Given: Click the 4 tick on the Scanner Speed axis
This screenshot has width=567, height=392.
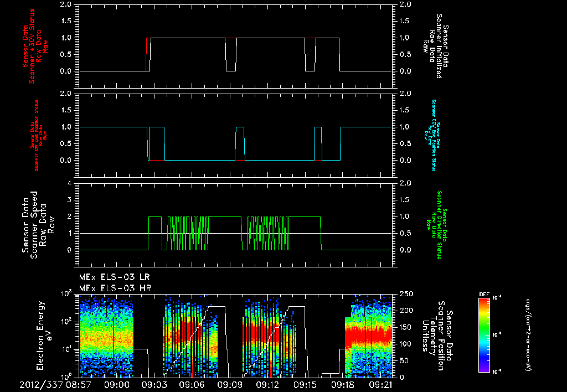Looking at the screenshot, I should (x=70, y=183).
